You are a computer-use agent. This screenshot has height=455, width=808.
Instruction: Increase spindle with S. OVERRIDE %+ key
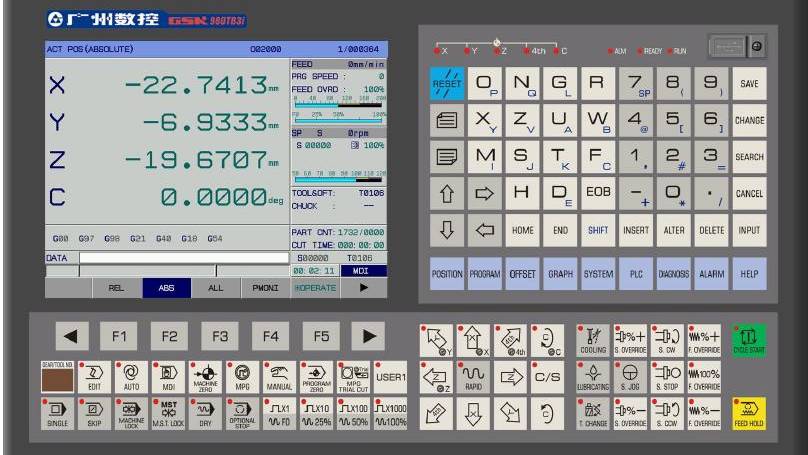[x=630, y=340]
